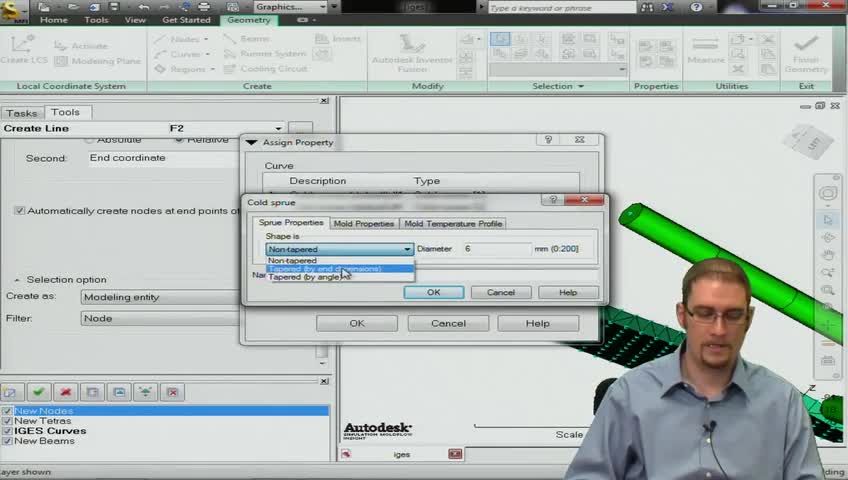Click the green check Activate Layer icon
This screenshot has height=480, width=848.
[x=38, y=392]
